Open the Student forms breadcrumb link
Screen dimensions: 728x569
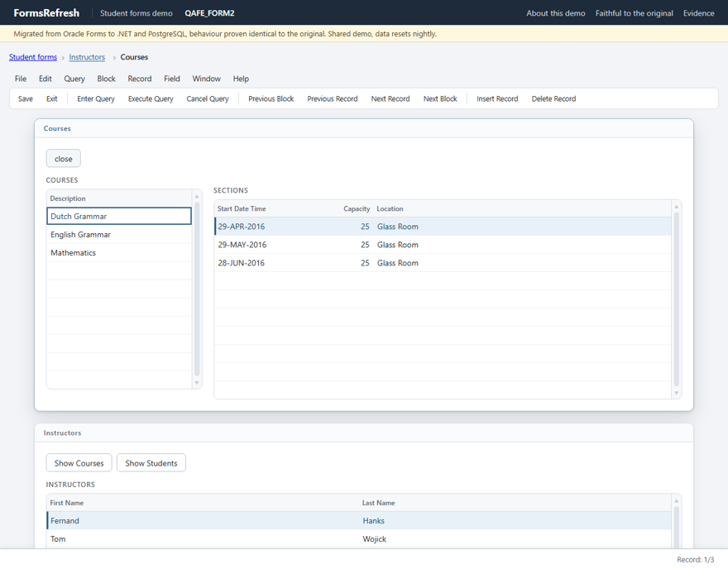click(33, 57)
